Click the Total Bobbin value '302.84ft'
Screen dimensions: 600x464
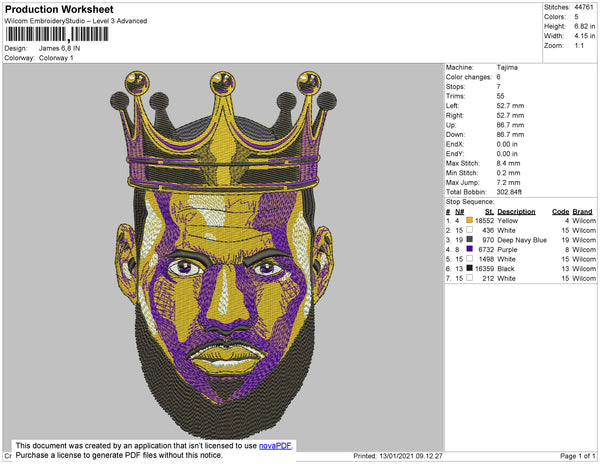point(509,192)
